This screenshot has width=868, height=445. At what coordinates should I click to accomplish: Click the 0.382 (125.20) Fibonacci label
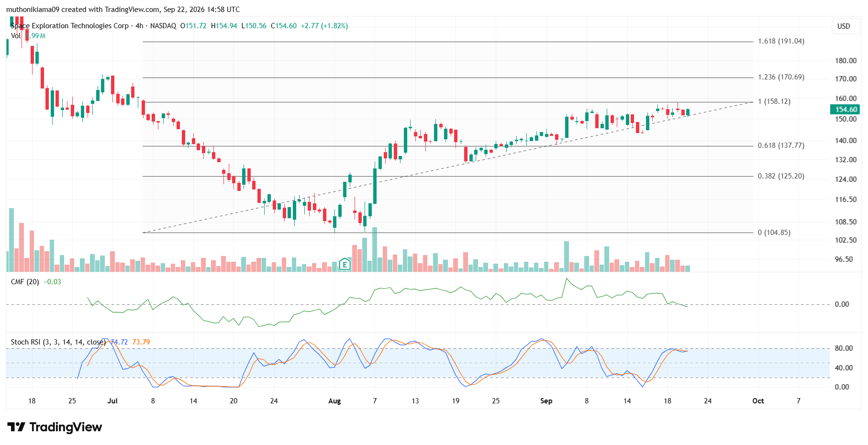[781, 176]
